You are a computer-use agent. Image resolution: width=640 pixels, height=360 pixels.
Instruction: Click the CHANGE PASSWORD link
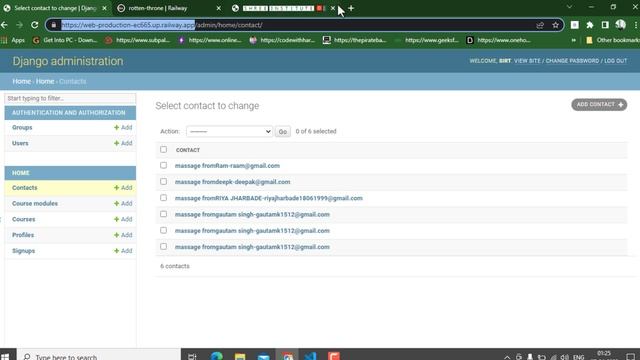click(572, 61)
